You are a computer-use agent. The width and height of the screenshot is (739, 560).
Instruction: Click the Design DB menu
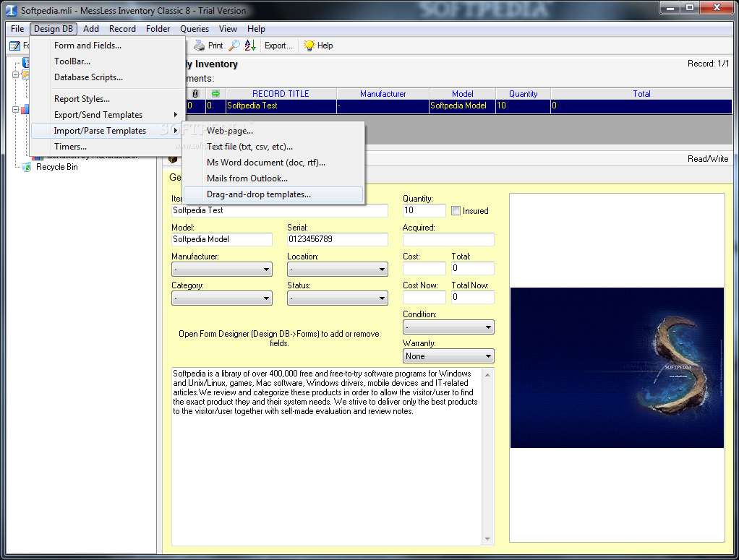(x=54, y=29)
